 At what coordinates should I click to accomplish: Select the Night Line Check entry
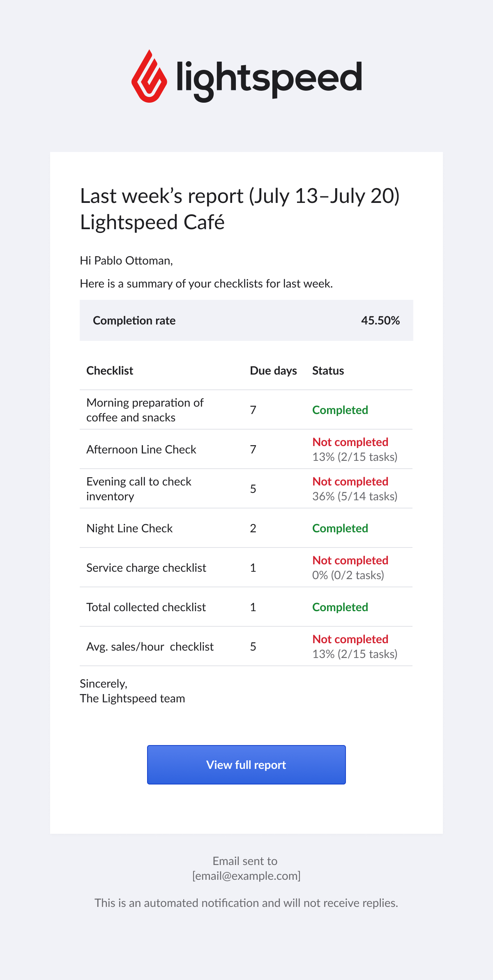click(x=129, y=528)
